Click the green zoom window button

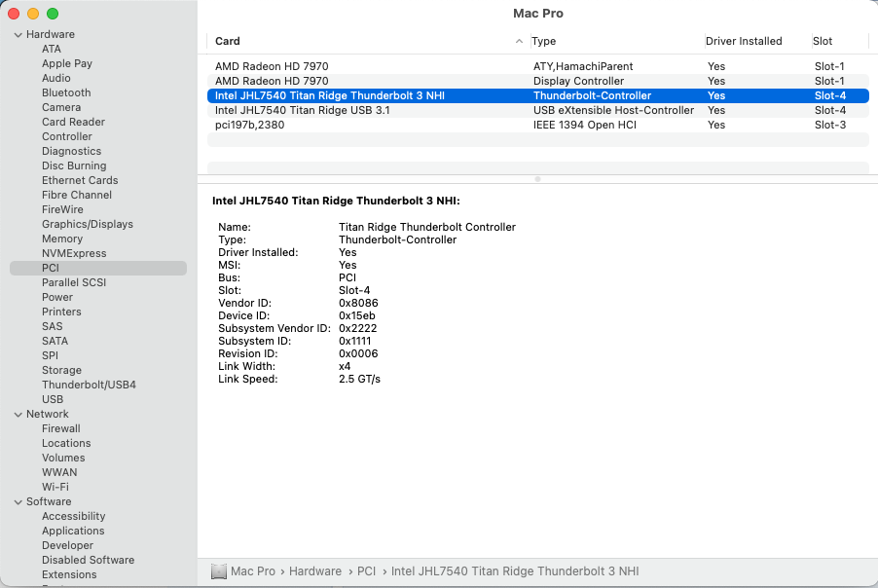point(53,14)
